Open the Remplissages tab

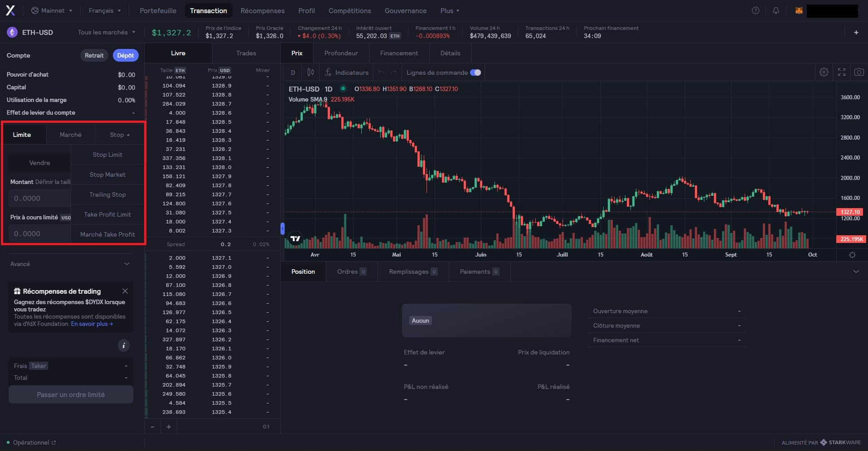413,272
